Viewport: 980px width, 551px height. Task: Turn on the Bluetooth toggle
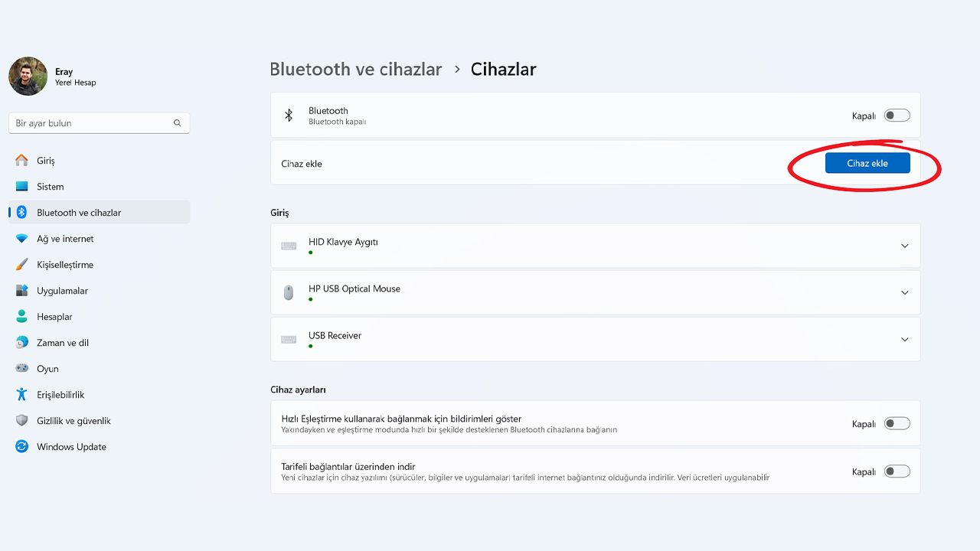[x=897, y=116]
